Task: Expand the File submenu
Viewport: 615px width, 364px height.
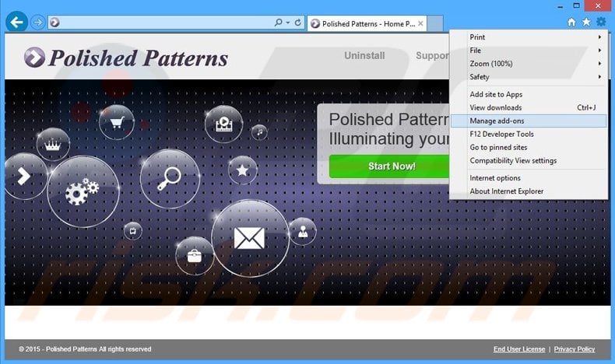Action: point(529,50)
